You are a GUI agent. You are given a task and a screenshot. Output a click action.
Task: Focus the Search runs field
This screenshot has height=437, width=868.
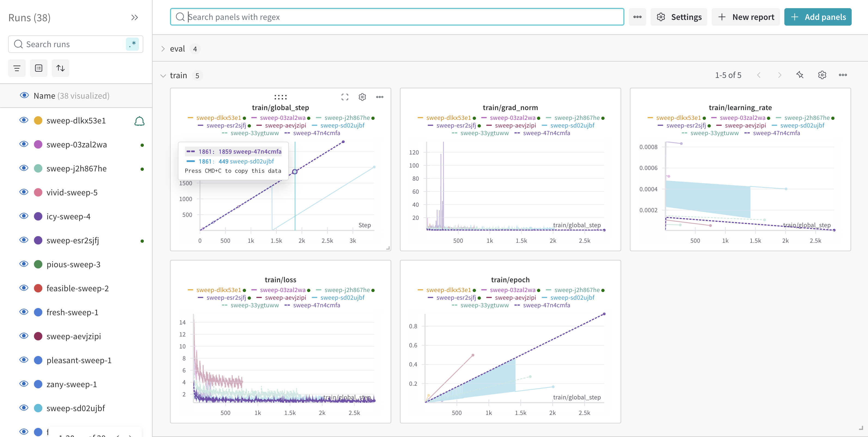[76, 44]
